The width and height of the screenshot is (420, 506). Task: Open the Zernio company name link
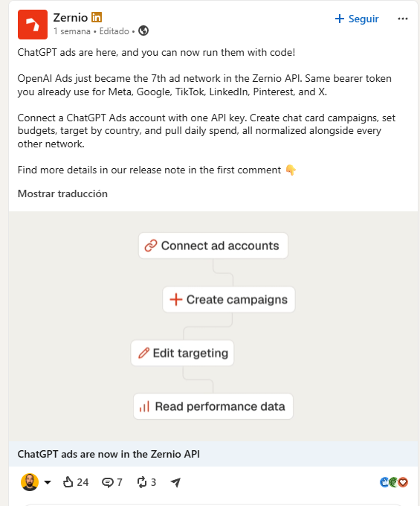(71, 17)
